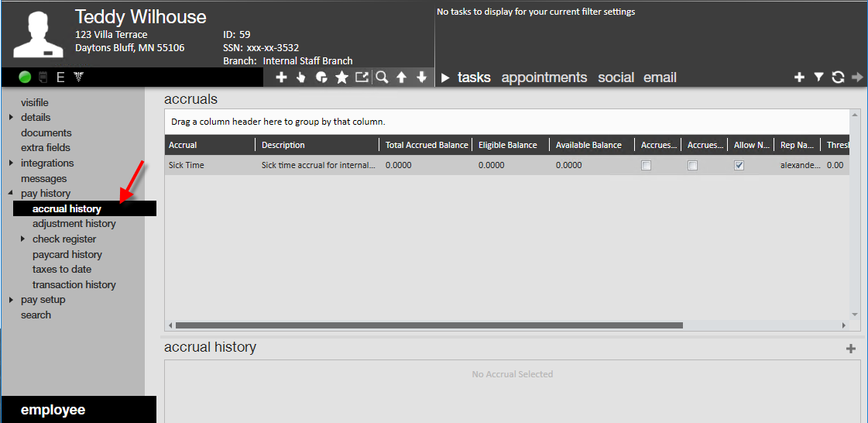The height and width of the screenshot is (423, 868).
Task: Toggle first Accrues checkbox next to Available Balance
Action: [x=646, y=166]
